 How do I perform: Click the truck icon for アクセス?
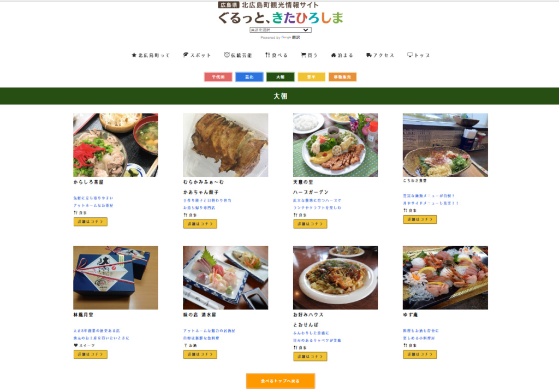click(x=369, y=55)
